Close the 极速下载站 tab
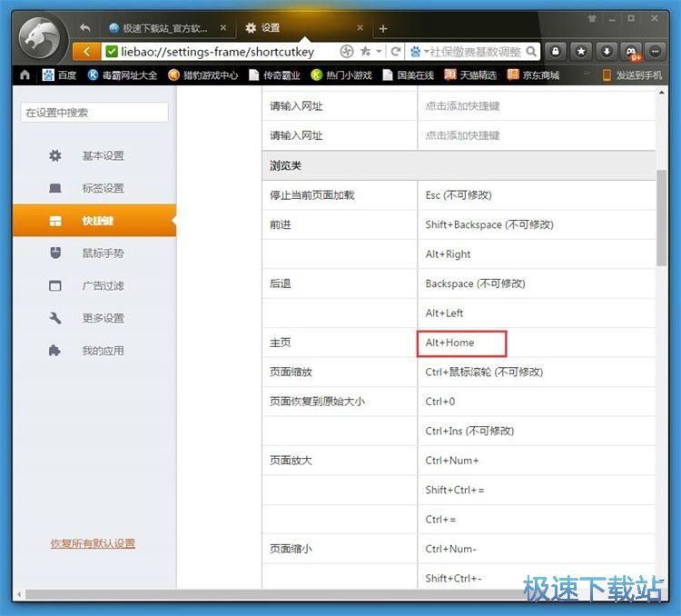The height and width of the screenshot is (616, 681). click(222, 28)
